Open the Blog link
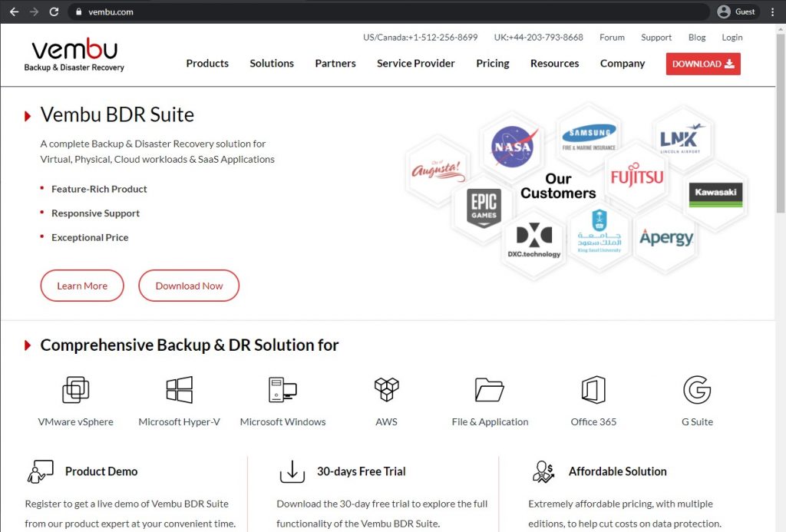 [697, 37]
